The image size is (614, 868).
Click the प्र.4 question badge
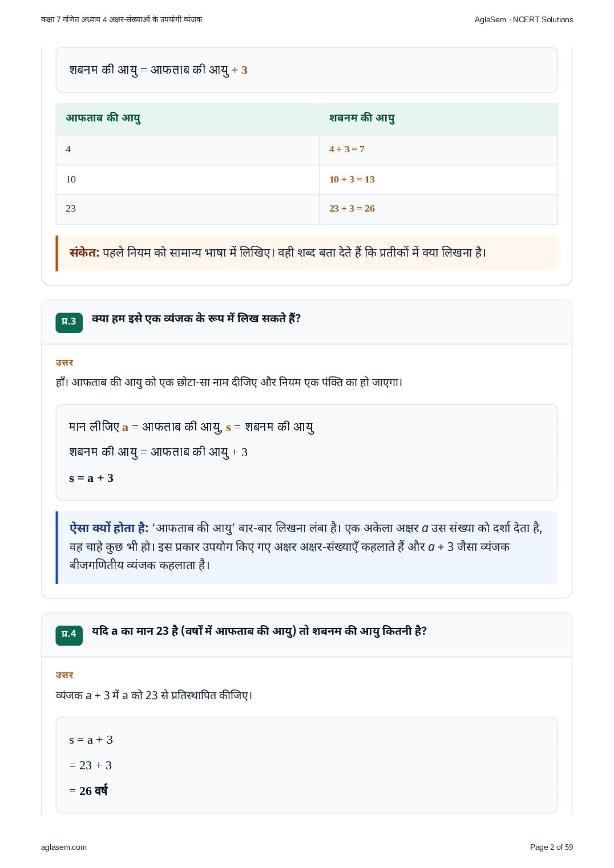click(68, 635)
